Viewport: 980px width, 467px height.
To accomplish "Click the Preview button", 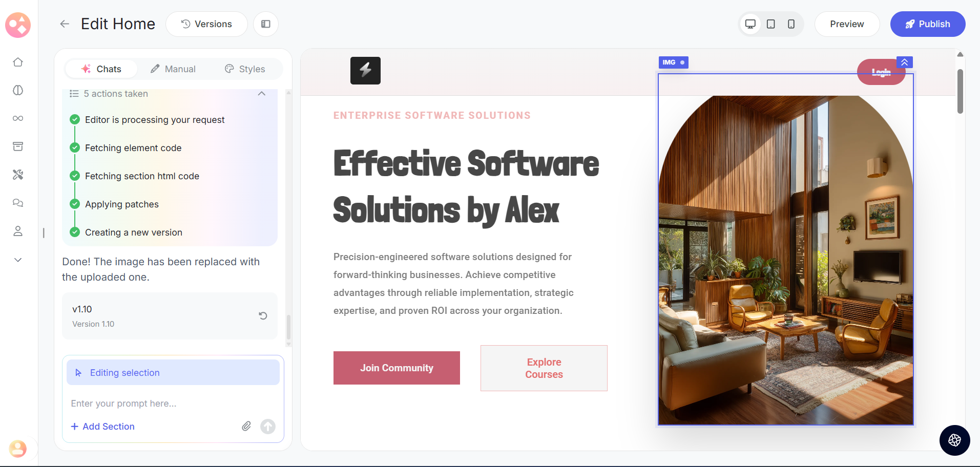I will pyautogui.click(x=847, y=24).
